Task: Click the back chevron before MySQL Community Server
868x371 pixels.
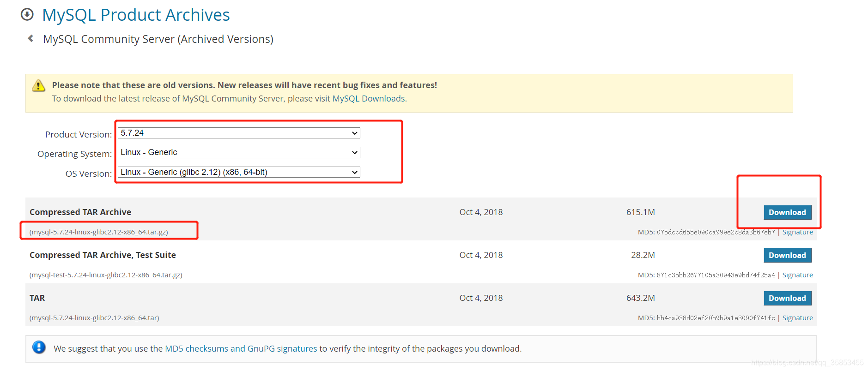Action: [x=30, y=39]
